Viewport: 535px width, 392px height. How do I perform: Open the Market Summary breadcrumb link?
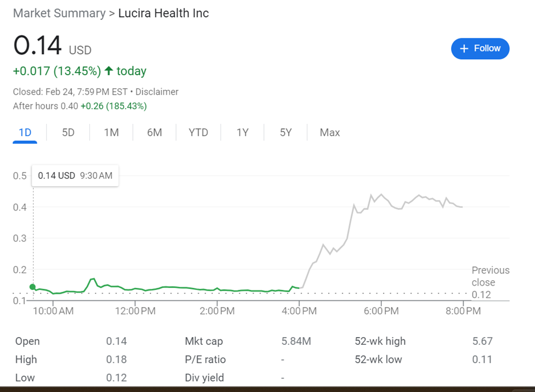click(x=59, y=13)
